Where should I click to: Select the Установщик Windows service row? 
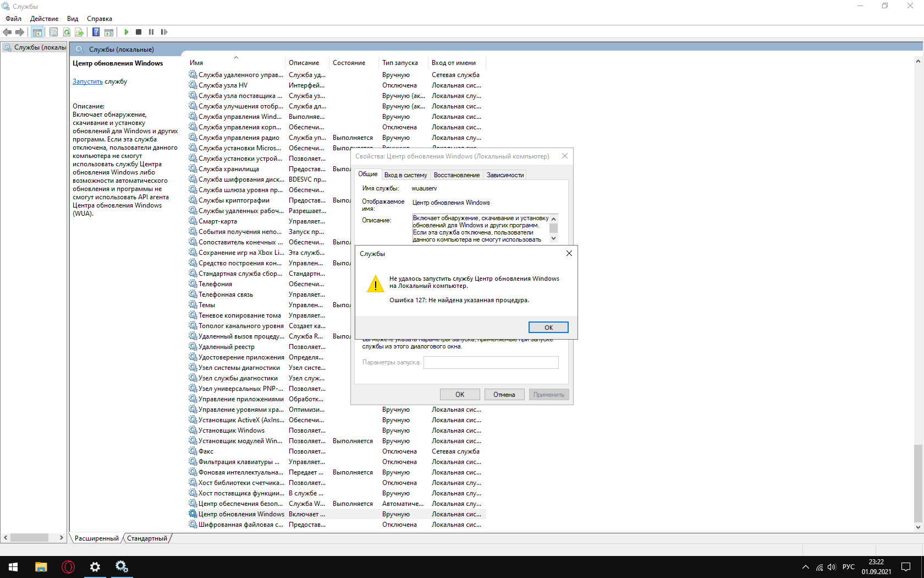[x=337, y=430]
